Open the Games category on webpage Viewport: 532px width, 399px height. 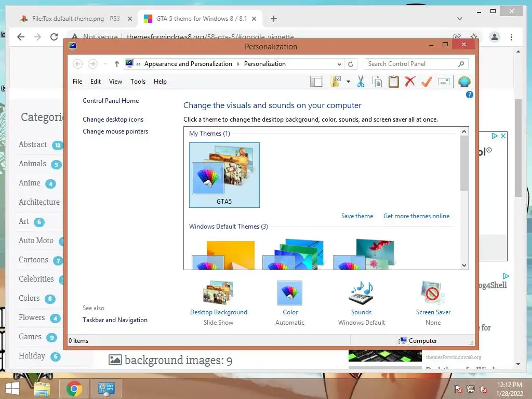[30, 337]
